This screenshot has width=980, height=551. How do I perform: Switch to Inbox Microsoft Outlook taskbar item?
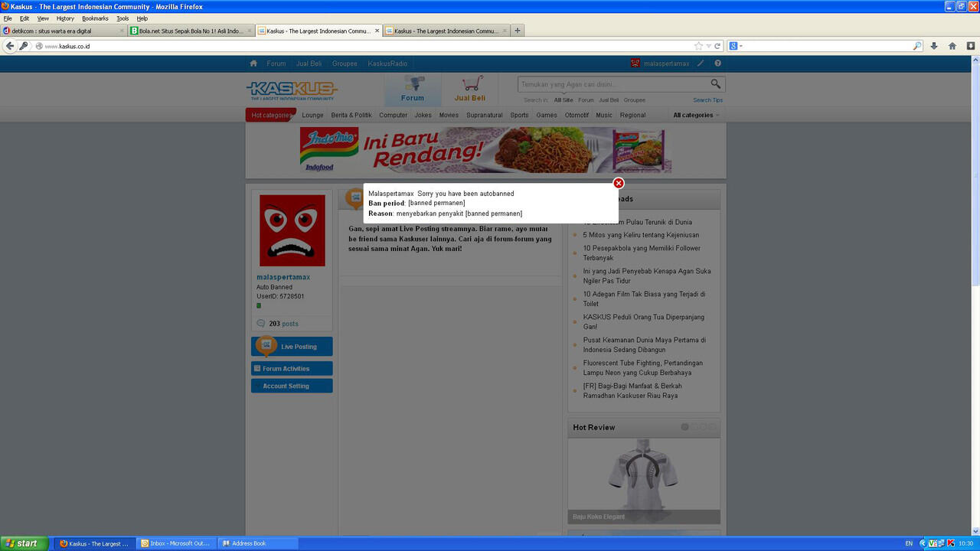pos(175,543)
